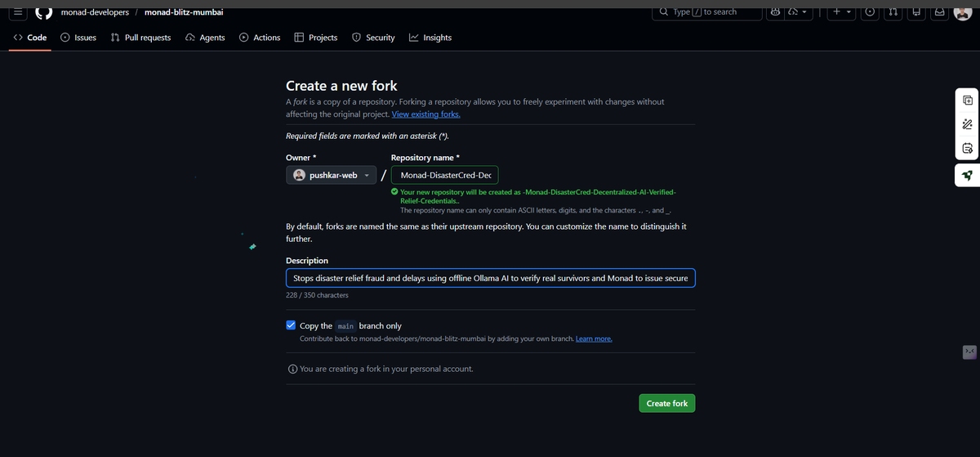Image resolution: width=980 pixels, height=457 pixels.
Task: Open your issues via circle-dot icon
Action: click(x=871, y=12)
